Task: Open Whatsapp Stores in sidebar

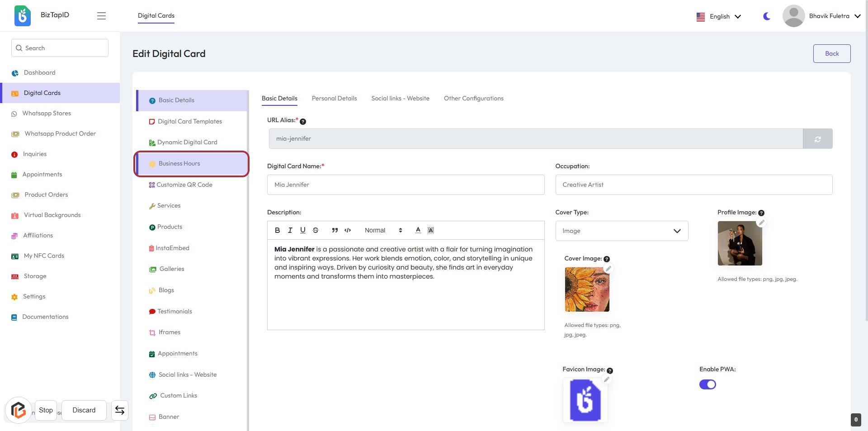Action: tap(47, 114)
